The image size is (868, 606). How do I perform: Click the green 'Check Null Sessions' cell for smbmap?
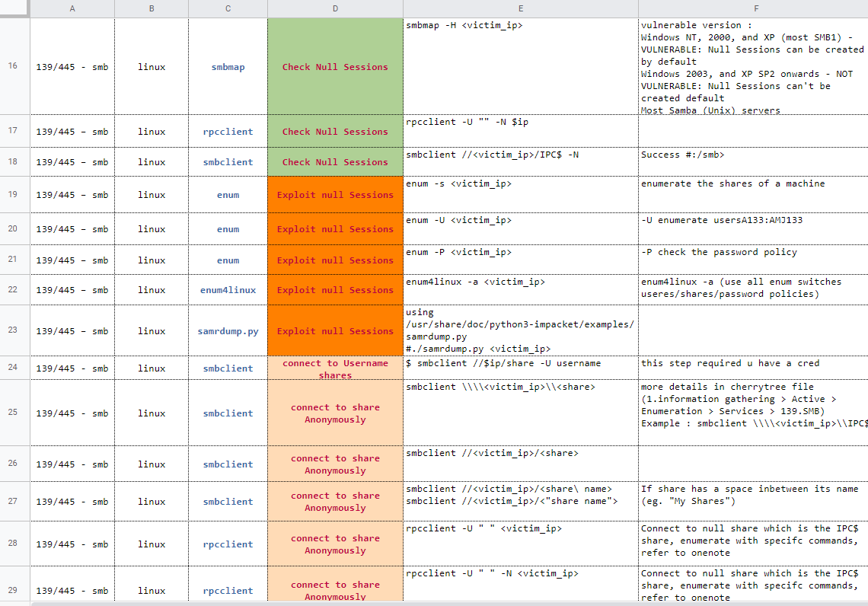click(335, 66)
